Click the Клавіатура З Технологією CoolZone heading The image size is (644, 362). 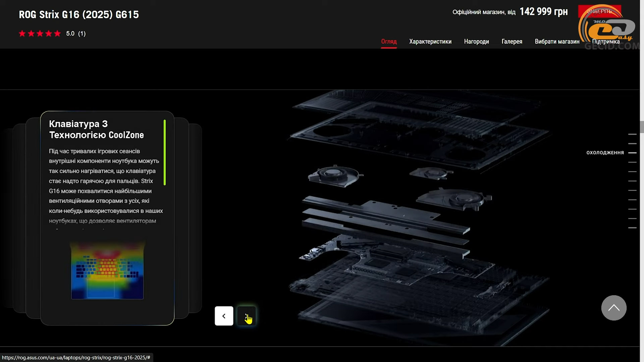click(x=97, y=129)
